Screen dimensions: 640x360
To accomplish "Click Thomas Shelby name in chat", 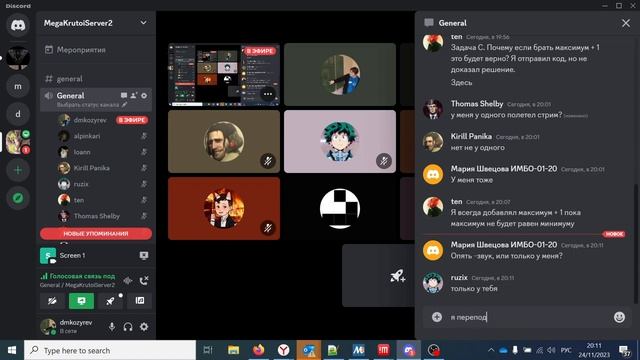I will pos(477,104).
